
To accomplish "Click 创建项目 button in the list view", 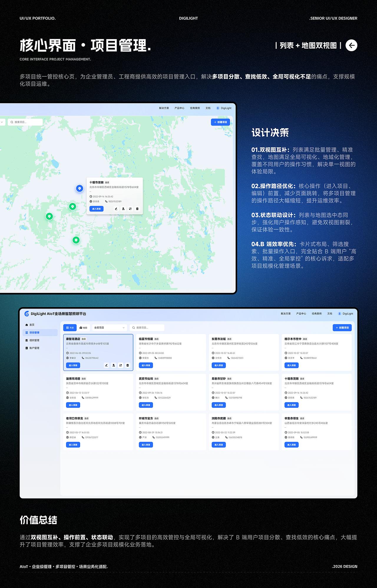I will [342, 328].
